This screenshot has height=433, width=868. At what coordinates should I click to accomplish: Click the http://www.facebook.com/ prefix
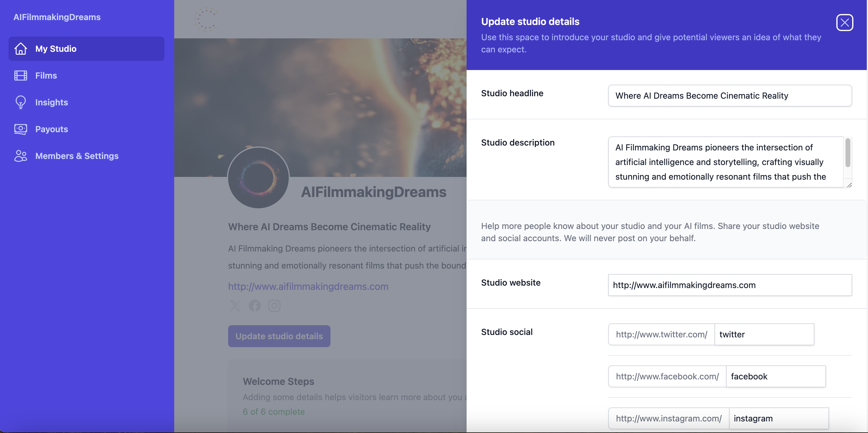(667, 376)
